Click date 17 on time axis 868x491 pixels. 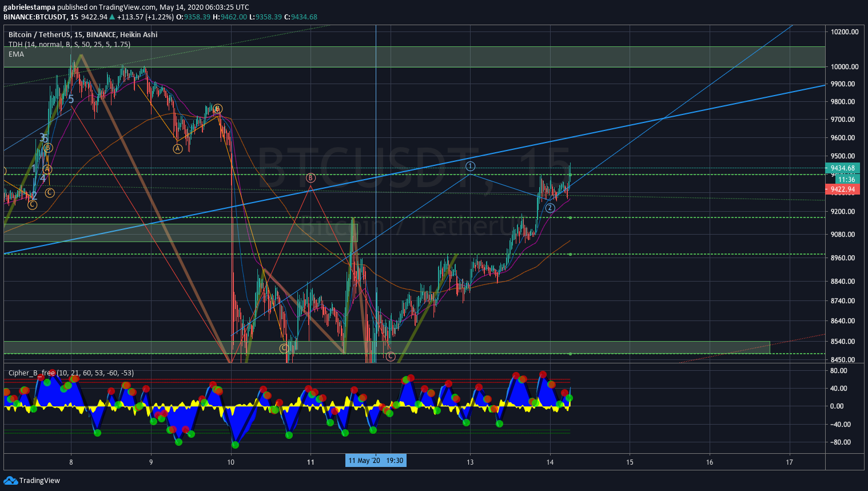tap(789, 462)
